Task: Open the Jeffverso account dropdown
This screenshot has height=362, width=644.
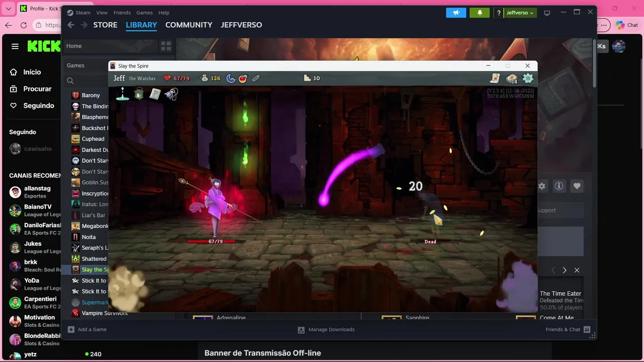Action: (x=520, y=13)
